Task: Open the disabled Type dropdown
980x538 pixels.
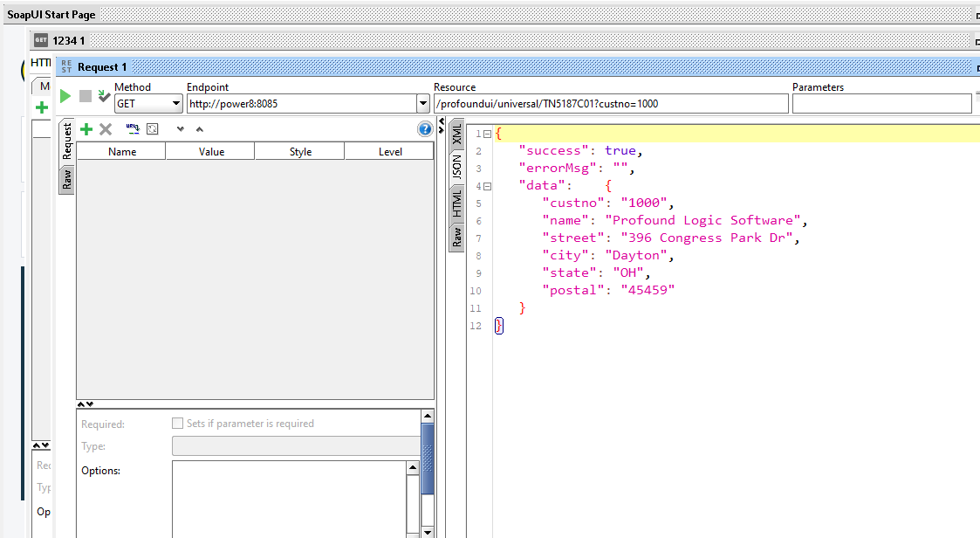Action: 296,446
